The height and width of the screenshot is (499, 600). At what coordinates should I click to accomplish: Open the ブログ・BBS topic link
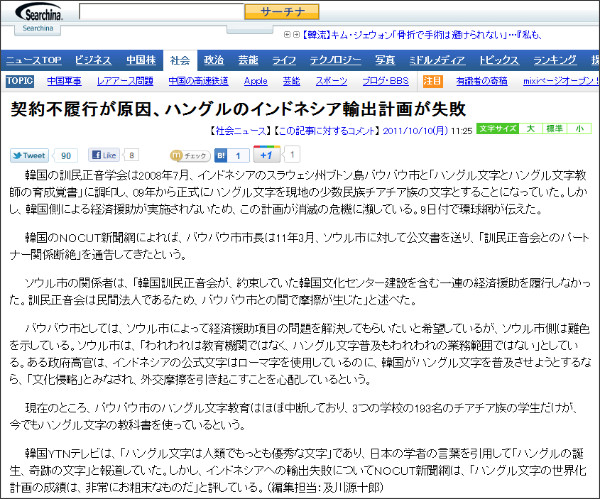click(x=386, y=81)
